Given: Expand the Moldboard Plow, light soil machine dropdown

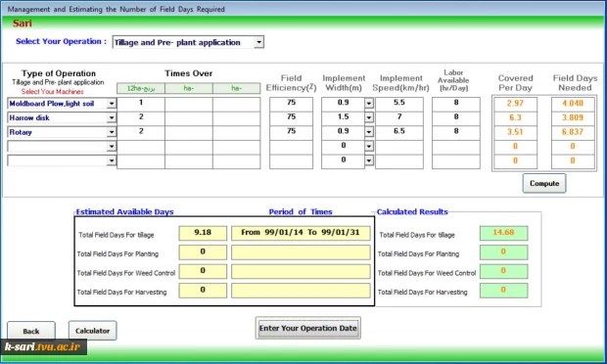Looking at the screenshot, I should pyautogui.click(x=112, y=104).
